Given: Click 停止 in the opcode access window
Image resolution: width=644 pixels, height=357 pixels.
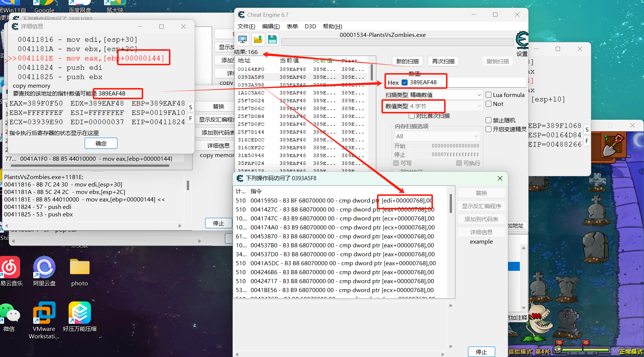Looking at the screenshot, I should click(x=481, y=352).
